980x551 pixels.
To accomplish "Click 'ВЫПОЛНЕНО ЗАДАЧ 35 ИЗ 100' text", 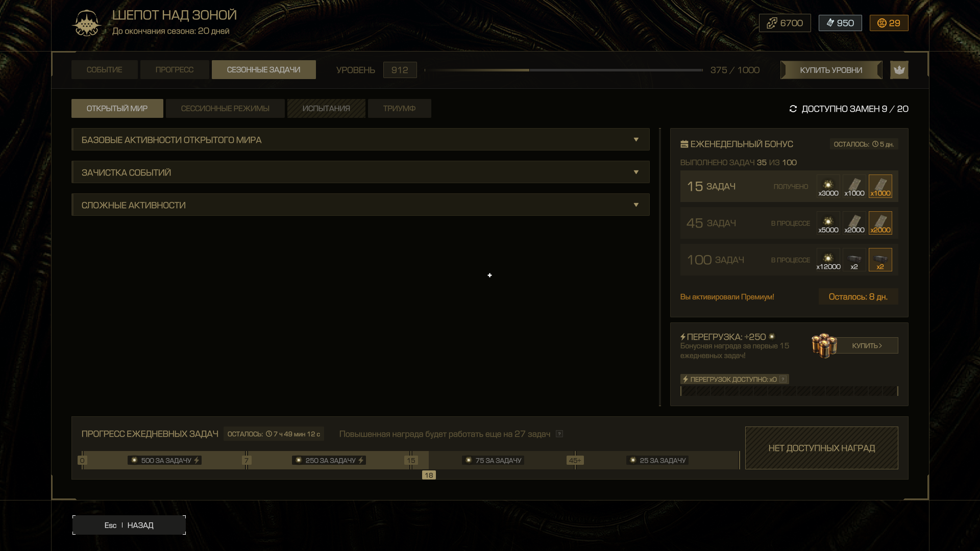I will click(x=738, y=162).
